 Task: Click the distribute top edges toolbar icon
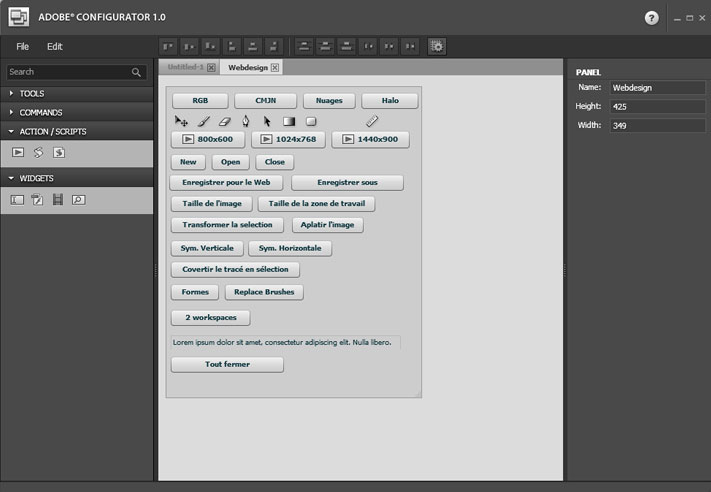point(304,46)
